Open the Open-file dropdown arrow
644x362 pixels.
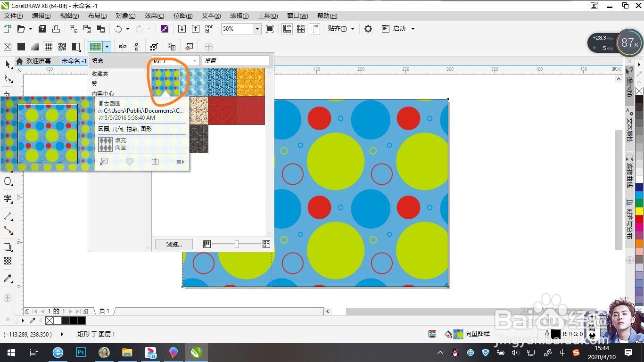31,29
